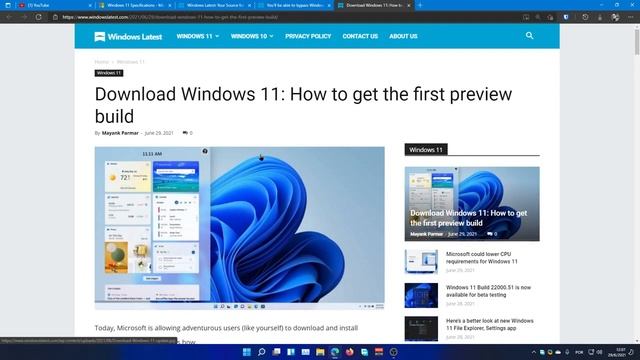Image resolution: width=640 pixels, height=360 pixels.
Task: Open the site search magnifier icon
Action: coord(529,36)
